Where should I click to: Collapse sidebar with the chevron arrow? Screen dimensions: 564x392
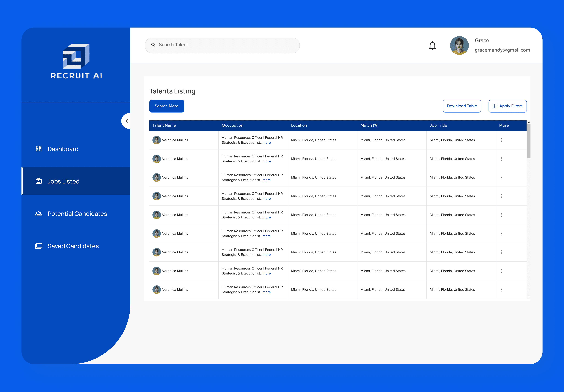coord(127,121)
